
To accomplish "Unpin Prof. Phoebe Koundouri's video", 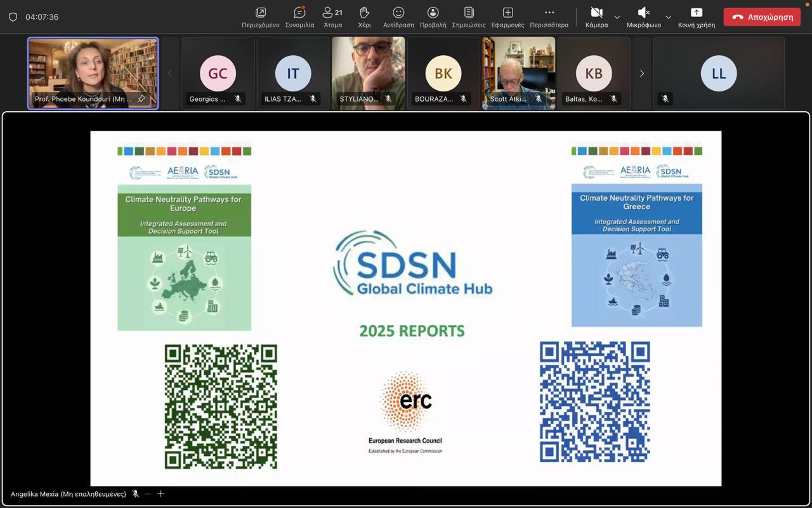I will coord(141,99).
